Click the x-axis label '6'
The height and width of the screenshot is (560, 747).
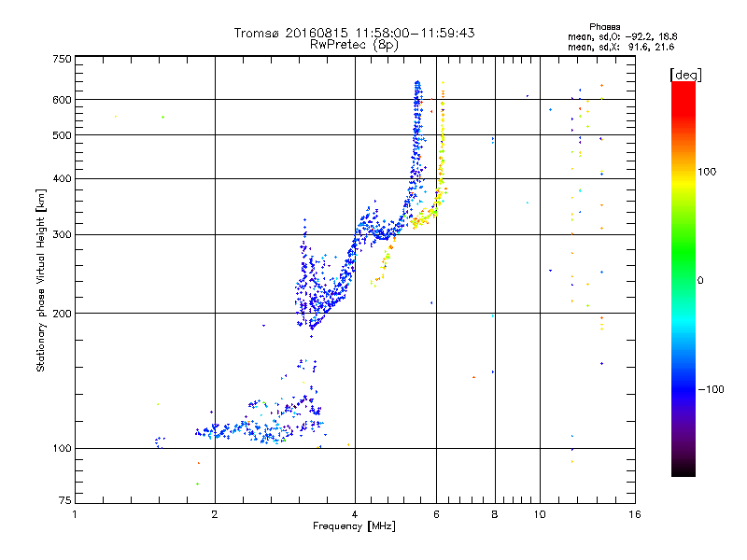(436, 514)
